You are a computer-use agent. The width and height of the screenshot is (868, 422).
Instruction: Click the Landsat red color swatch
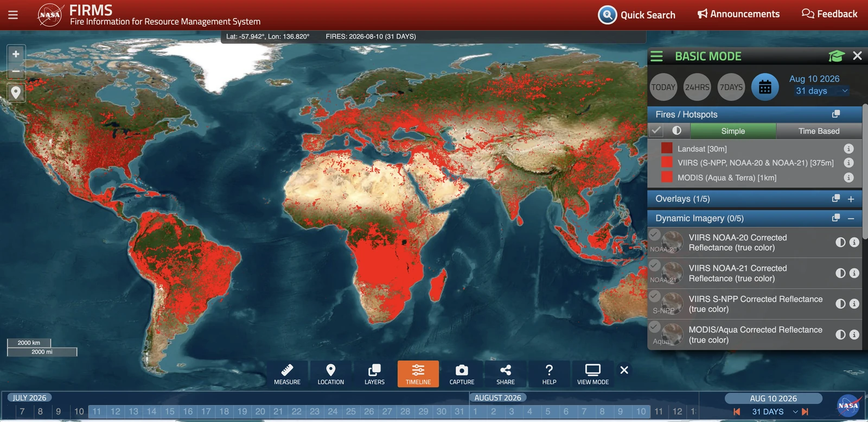pos(667,148)
